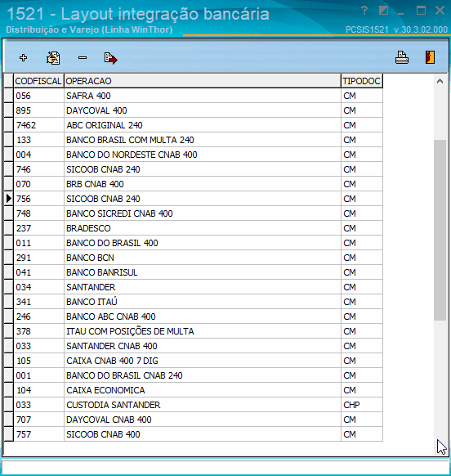Click code cell 707
This screenshot has width=451, height=476.
coord(38,420)
